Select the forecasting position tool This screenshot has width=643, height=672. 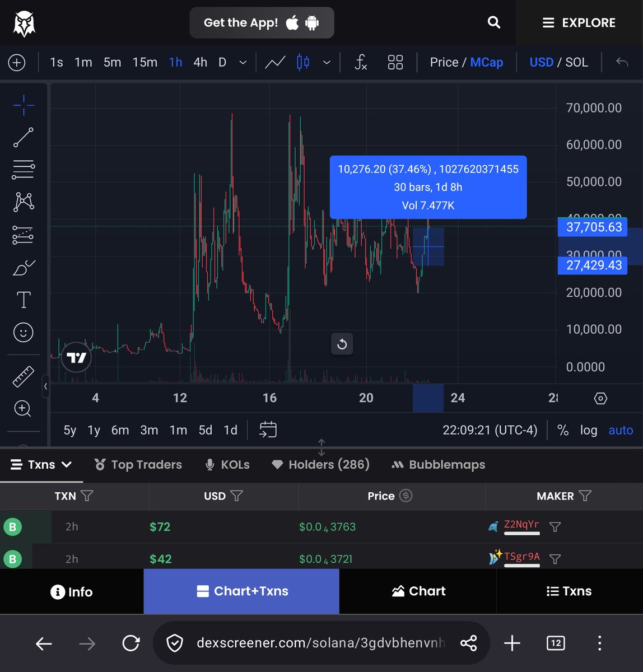(x=24, y=235)
